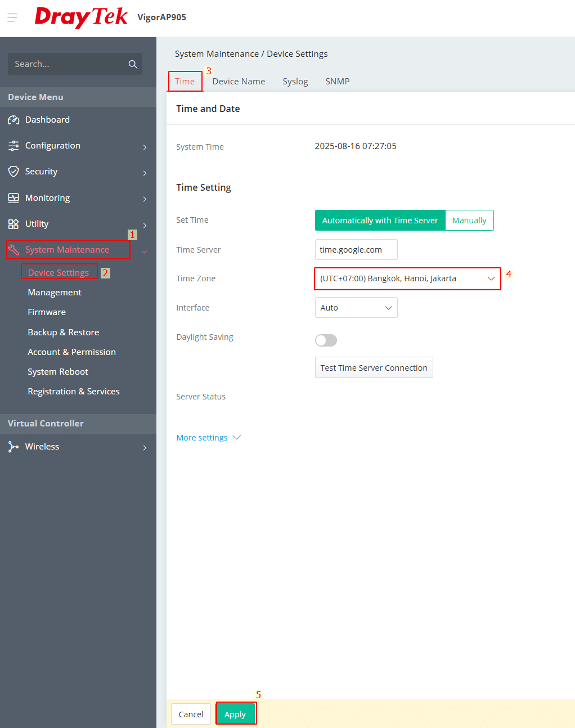
Task: Open Backup & Restore submenu item
Action: tap(64, 332)
